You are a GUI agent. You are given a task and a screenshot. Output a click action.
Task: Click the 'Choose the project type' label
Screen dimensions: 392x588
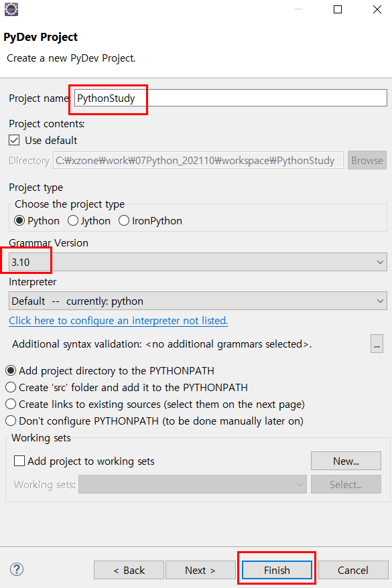[x=70, y=204]
